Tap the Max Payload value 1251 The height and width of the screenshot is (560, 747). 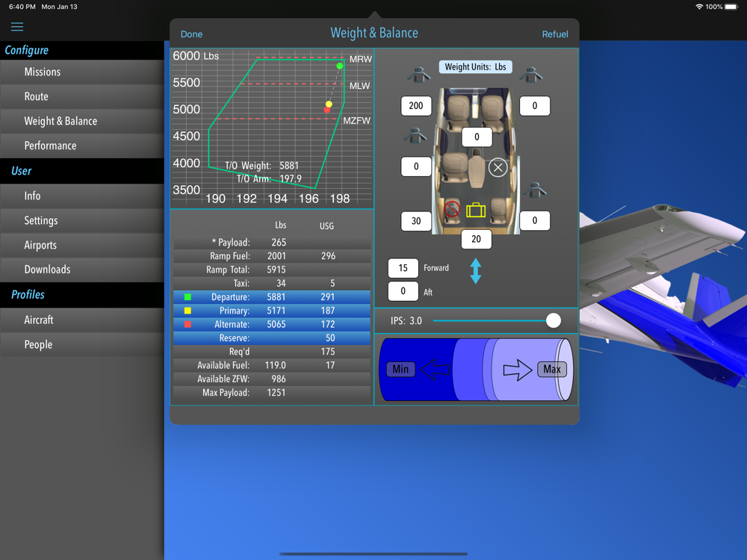pos(276,393)
